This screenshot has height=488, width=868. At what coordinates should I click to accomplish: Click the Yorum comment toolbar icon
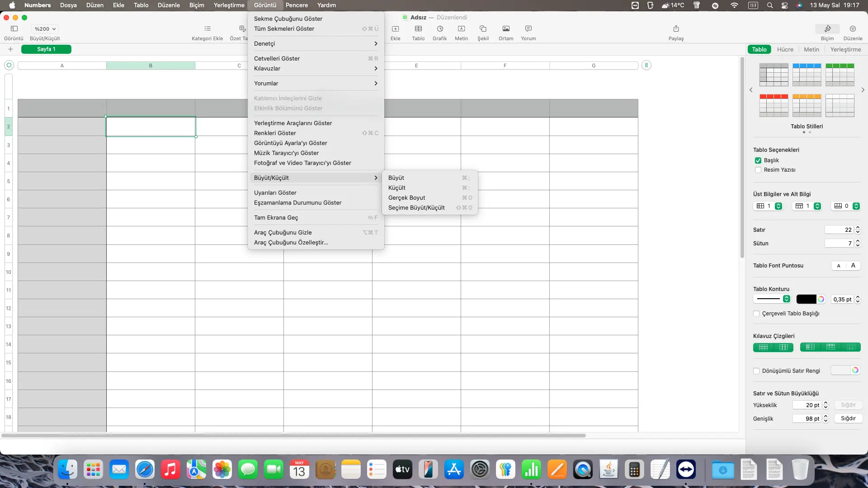coord(528,28)
